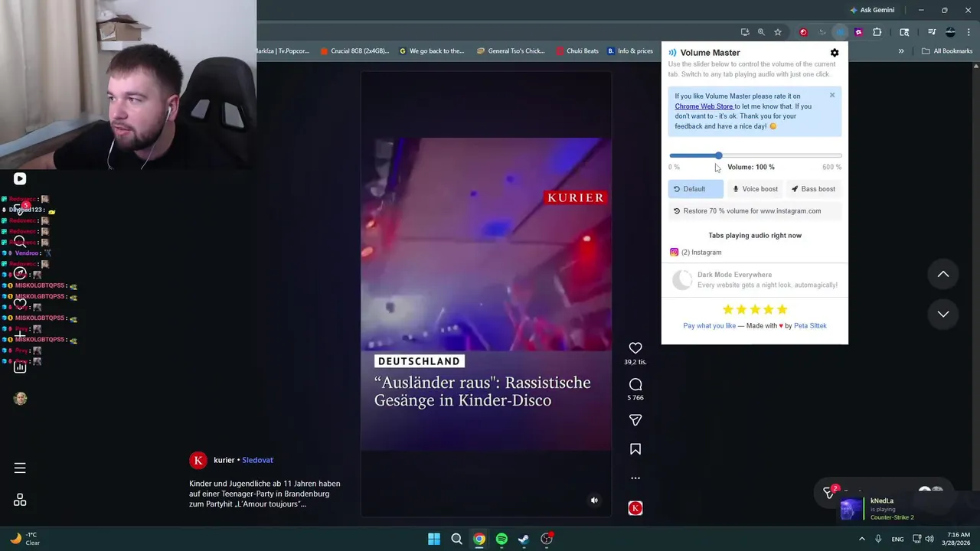980x551 pixels.
Task: Open the reel's three-dot more options
Action: pyautogui.click(x=635, y=478)
